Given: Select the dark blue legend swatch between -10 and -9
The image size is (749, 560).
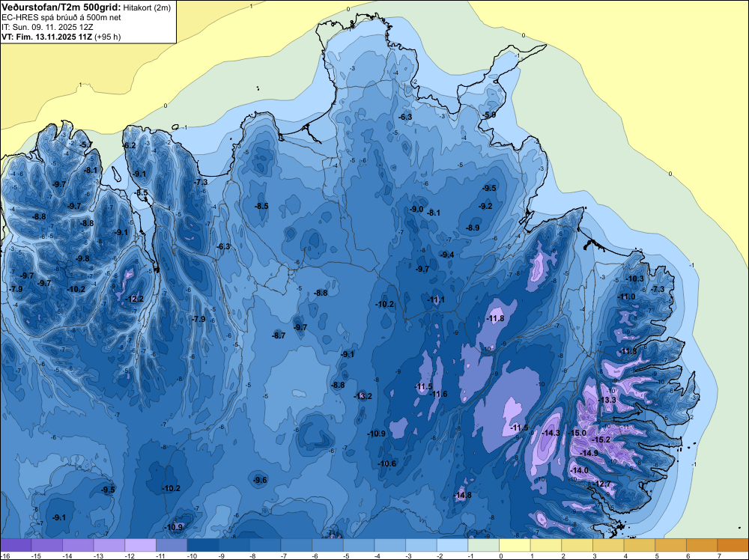Looking at the screenshot, I should coord(203,545).
